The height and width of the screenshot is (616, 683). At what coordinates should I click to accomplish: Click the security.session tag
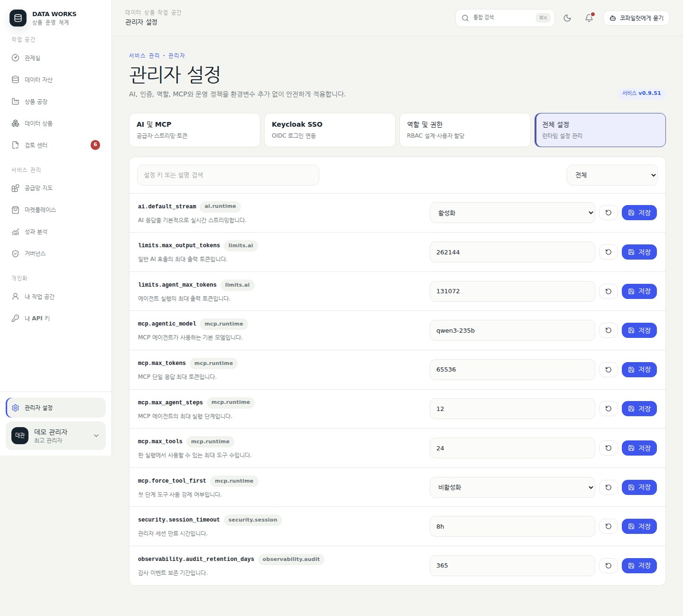253,520
